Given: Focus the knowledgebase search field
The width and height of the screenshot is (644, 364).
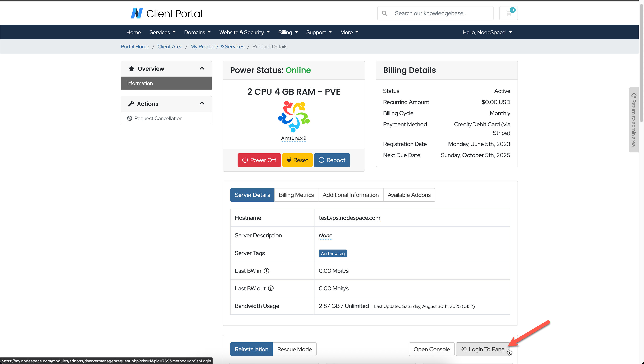Looking at the screenshot, I should tap(435, 13).
